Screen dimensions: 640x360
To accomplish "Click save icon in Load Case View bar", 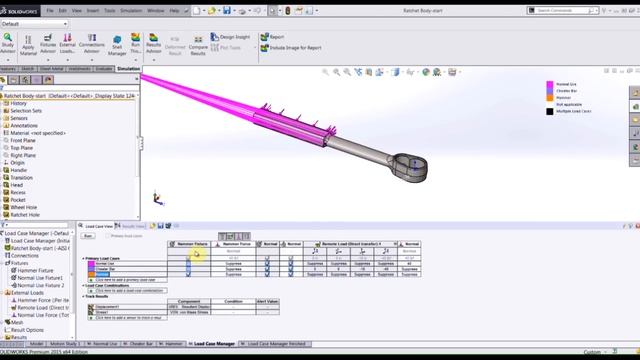I will coord(160,226).
